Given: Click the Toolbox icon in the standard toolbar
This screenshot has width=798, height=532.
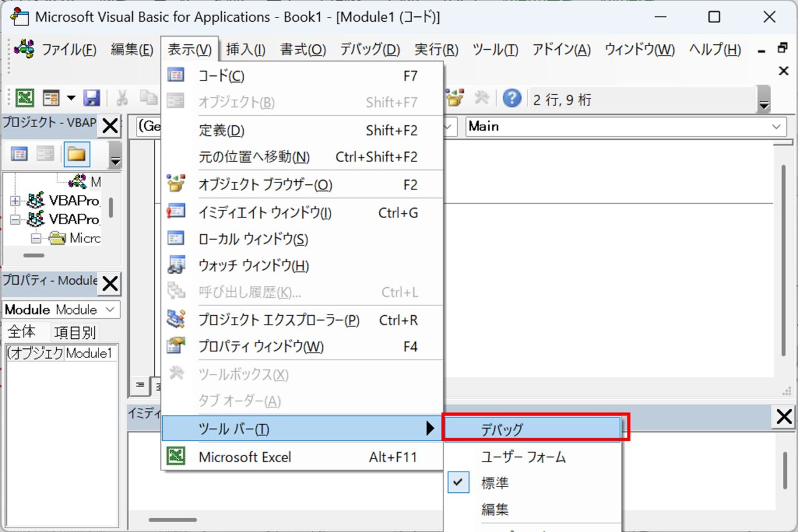Looking at the screenshot, I should pyautogui.click(x=482, y=98).
